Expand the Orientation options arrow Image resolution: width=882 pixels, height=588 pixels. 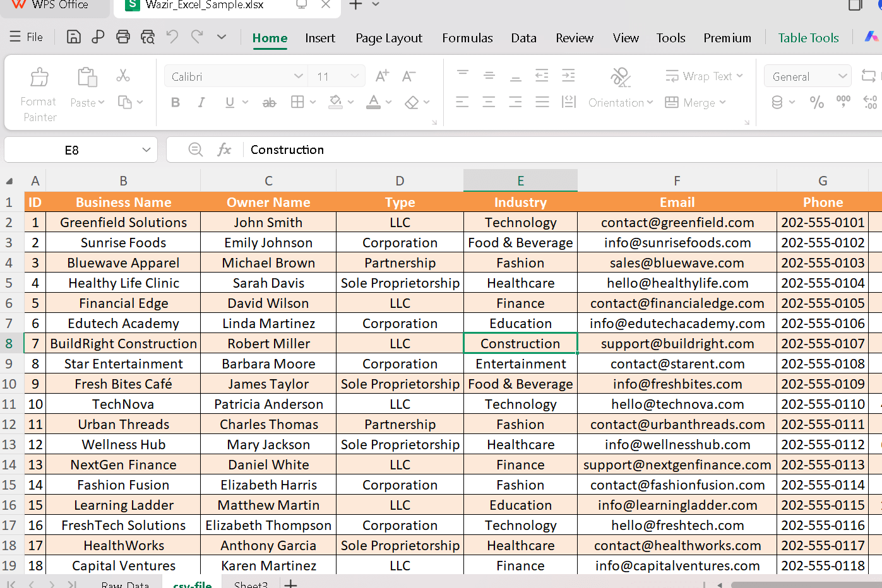[650, 102]
